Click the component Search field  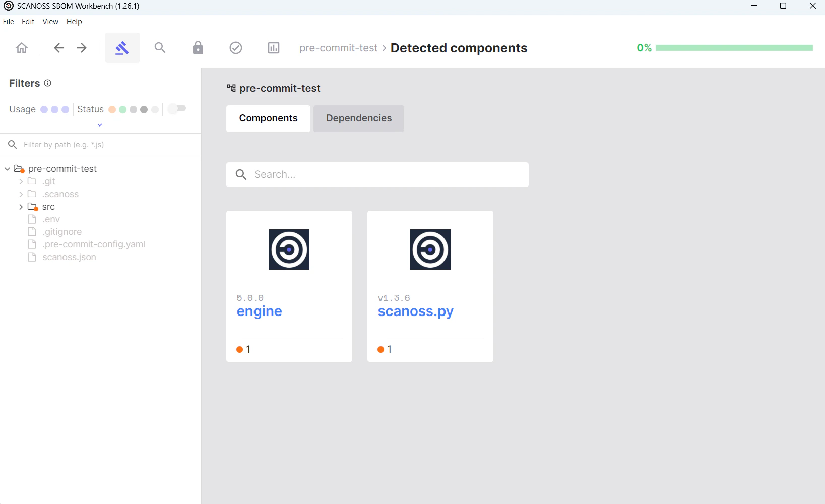click(377, 175)
